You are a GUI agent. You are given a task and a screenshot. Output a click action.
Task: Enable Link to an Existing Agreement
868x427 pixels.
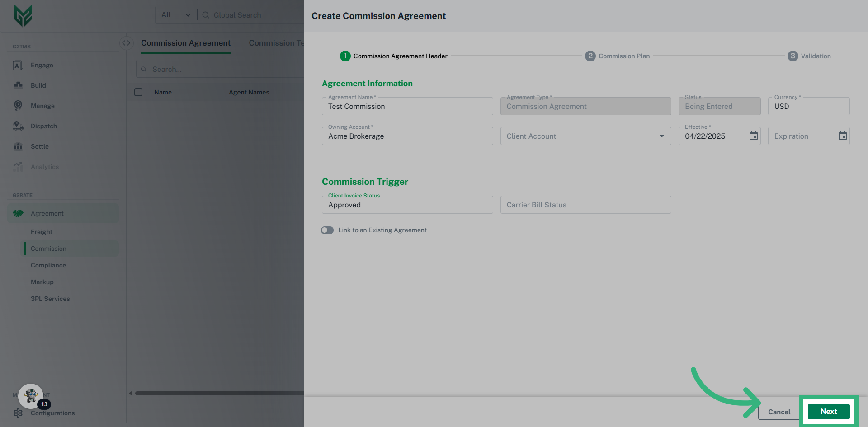(x=327, y=230)
